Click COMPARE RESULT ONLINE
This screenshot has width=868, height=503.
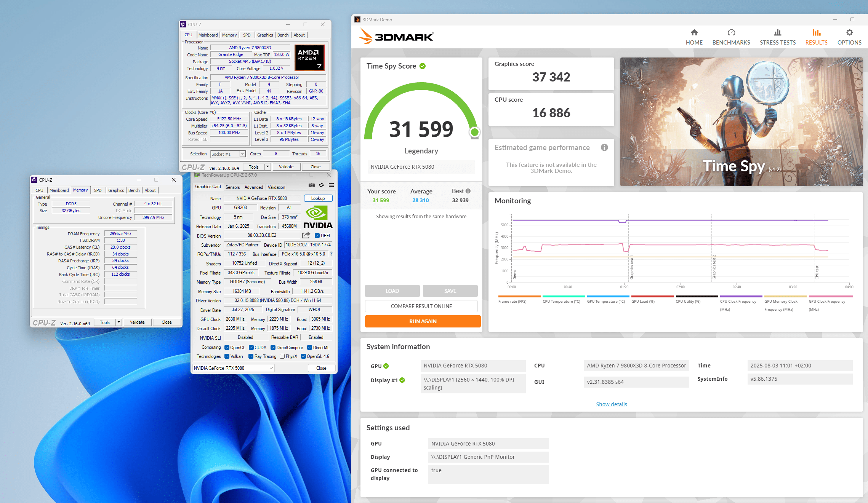[x=421, y=306]
